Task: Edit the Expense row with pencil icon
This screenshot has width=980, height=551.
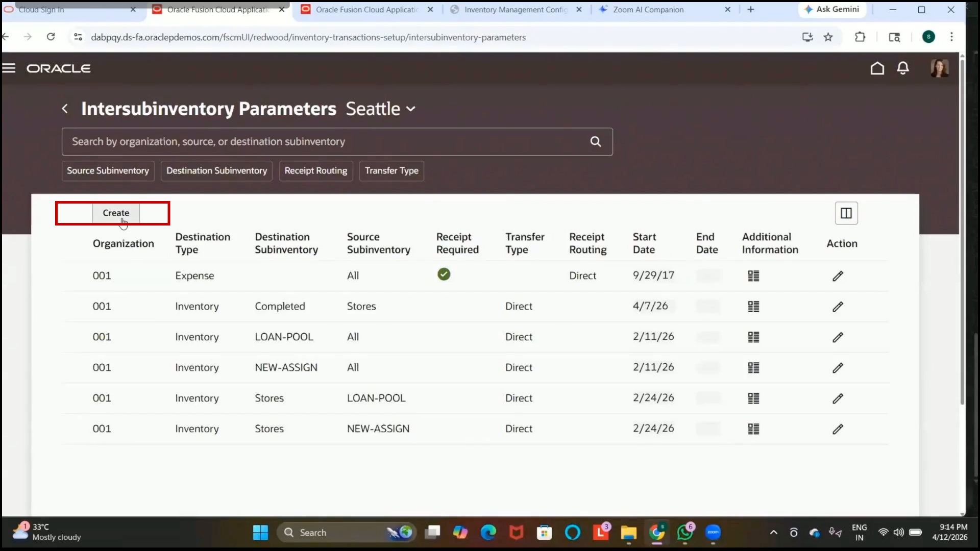Action: (x=838, y=276)
